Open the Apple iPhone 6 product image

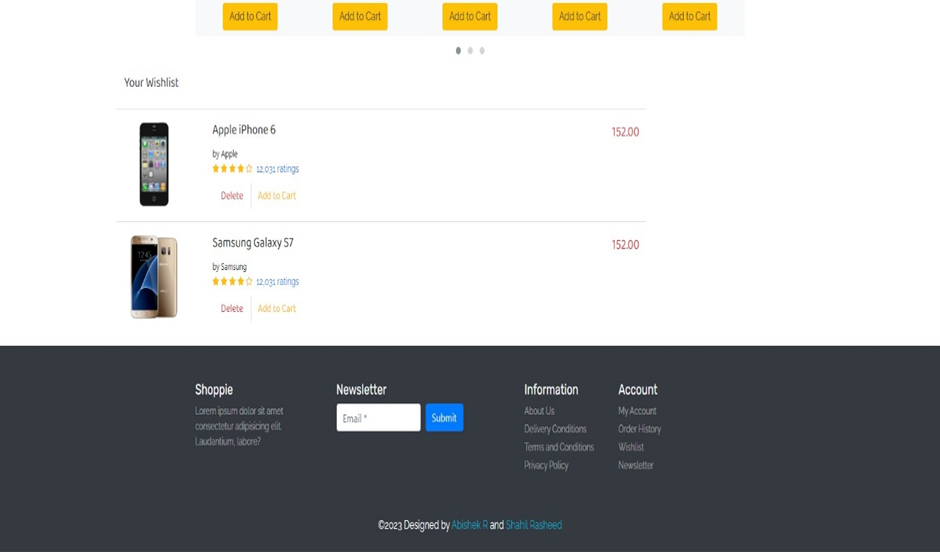pyautogui.click(x=154, y=164)
